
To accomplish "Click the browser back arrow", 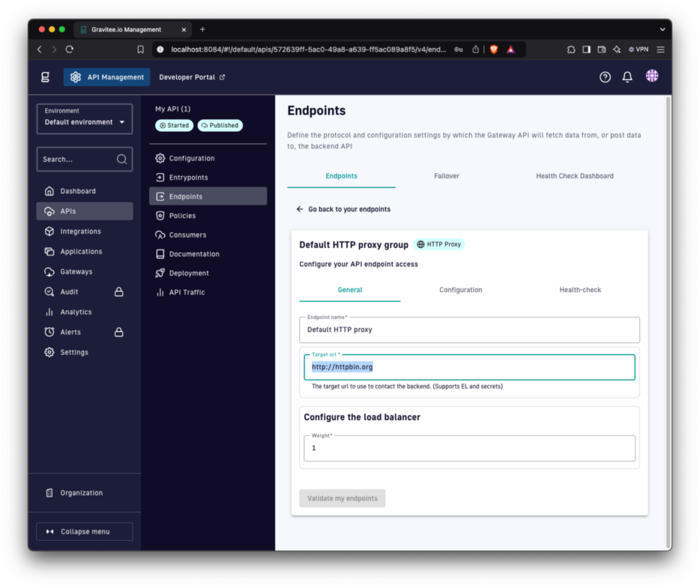I will [40, 49].
